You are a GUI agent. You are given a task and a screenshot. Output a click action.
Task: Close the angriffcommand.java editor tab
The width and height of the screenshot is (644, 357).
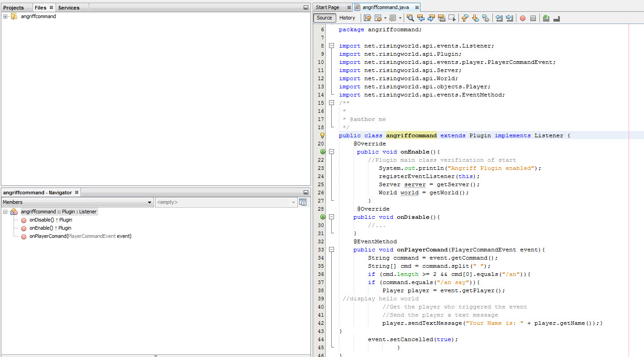(417, 8)
